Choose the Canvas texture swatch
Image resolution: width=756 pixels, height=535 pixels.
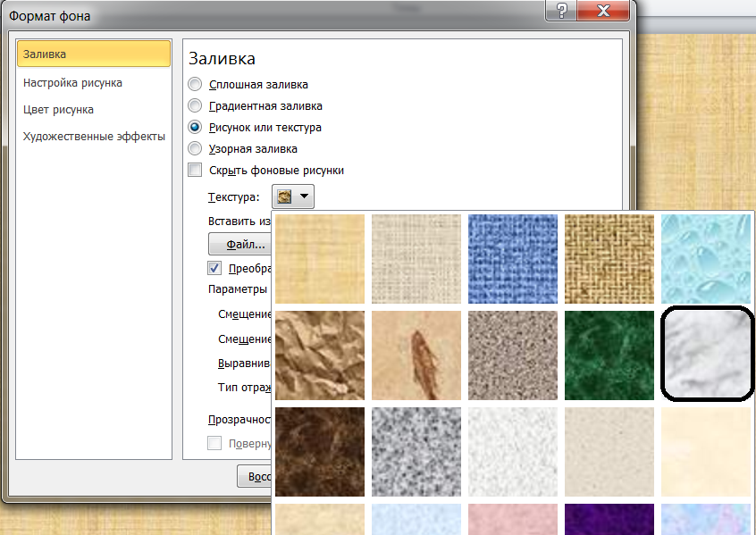(416, 259)
